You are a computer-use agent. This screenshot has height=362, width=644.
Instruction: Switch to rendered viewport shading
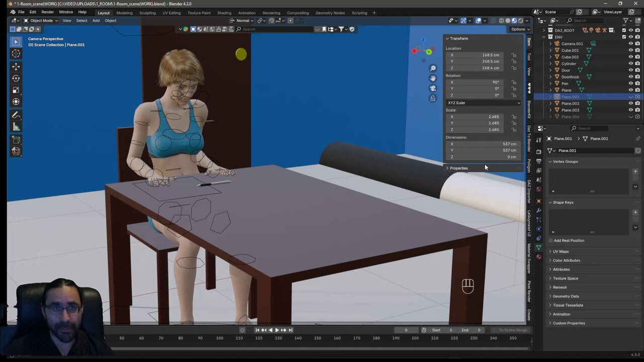(x=521, y=21)
